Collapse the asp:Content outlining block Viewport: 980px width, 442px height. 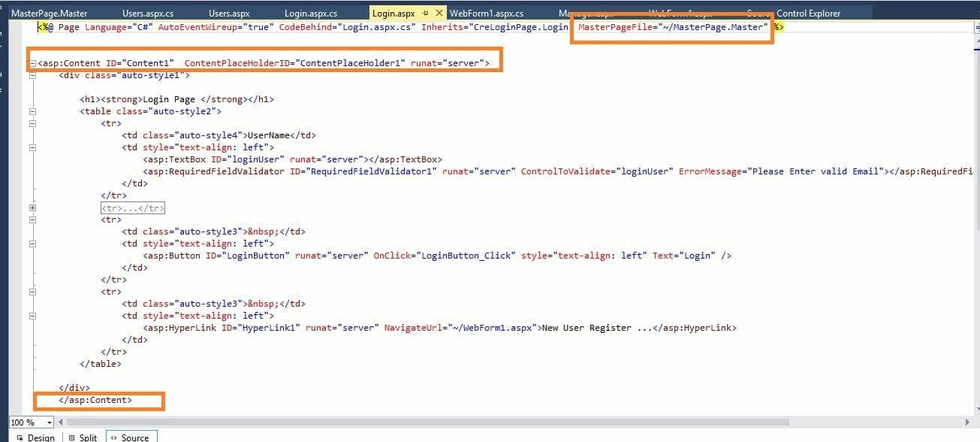click(32, 63)
